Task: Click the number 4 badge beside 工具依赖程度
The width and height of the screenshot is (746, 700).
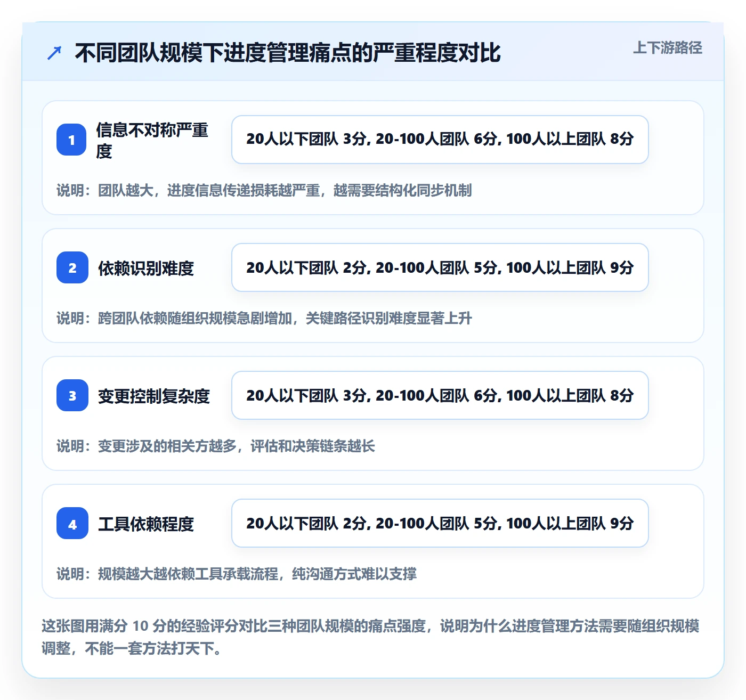Action: click(x=72, y=523)
